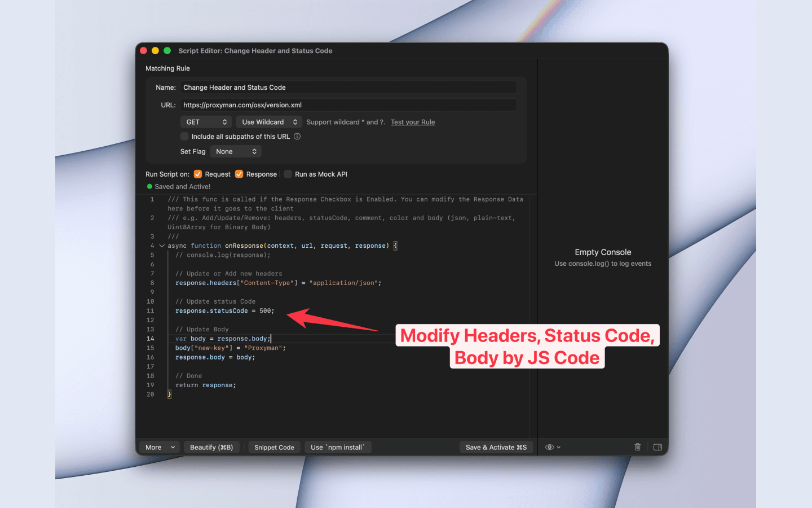The image size is (812, 508).
Task: Click the info icon beside subpaths option
Action: pyautogui.click(x=297, y=137)
